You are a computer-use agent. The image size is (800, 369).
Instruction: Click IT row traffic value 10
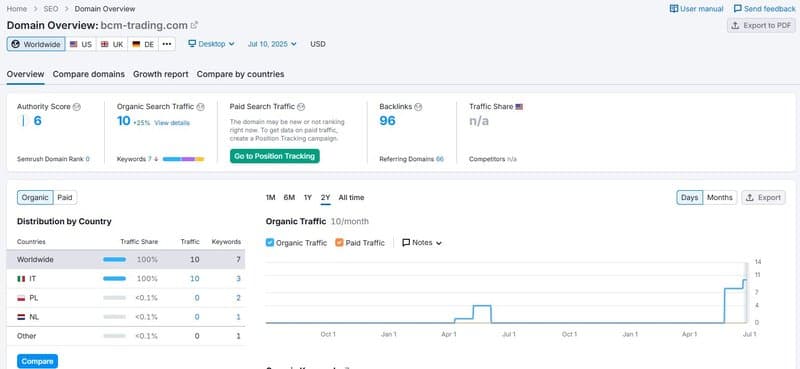point(194,279)
